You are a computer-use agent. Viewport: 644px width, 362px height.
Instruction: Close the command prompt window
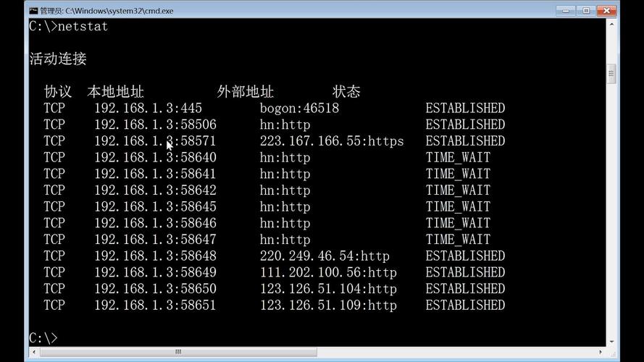coord(606,10)
